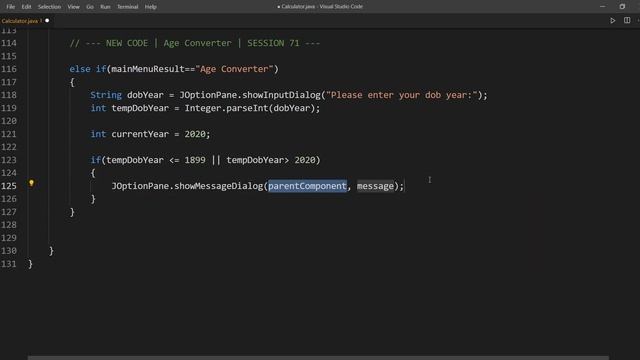640x360 pixels.
Task: Click Integer.parseInt on line 119
Action: (226, 108)
